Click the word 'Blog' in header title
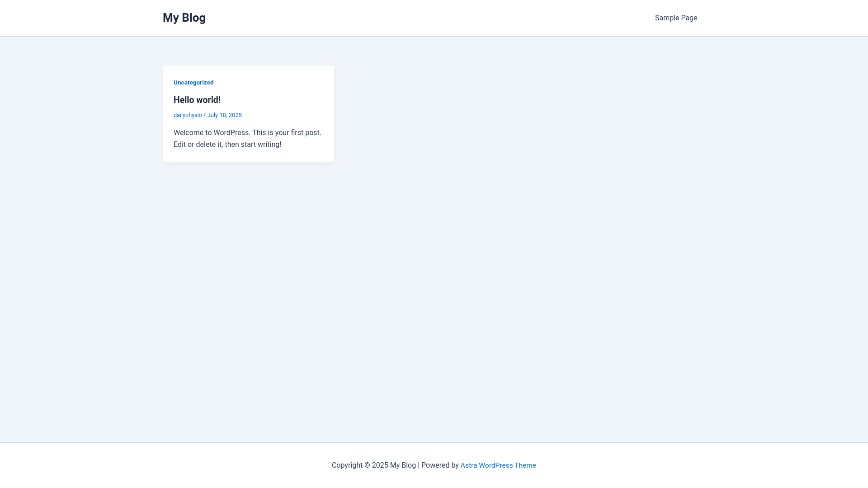 pyautogui.click(x=194, y=18)
